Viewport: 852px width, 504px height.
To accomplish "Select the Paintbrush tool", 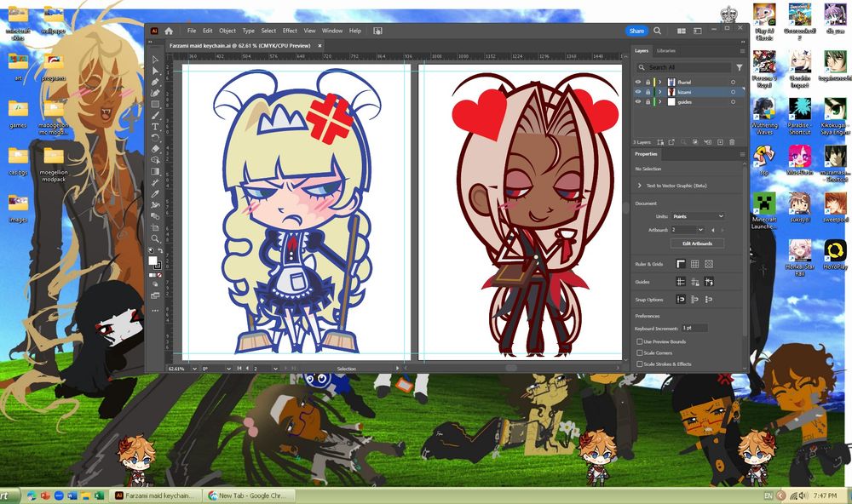I will pyautogui.click(x=155, y=115).
